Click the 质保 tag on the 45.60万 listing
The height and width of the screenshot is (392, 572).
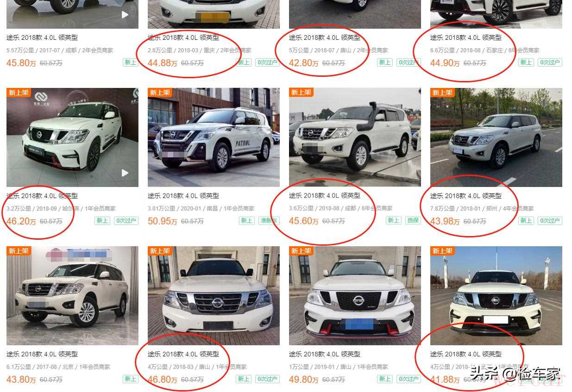coord(413,221)
